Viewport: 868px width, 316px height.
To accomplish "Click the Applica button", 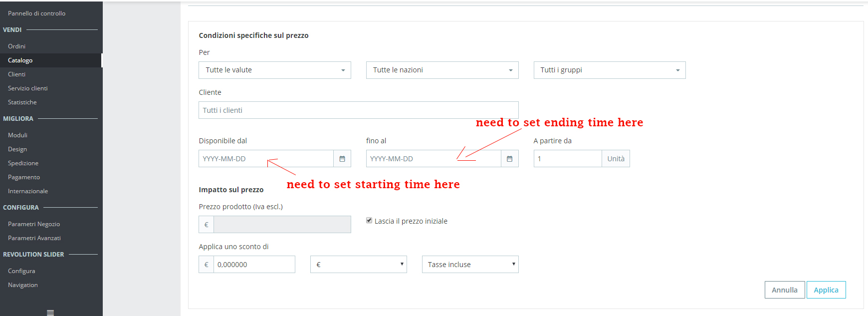I will pyautogui.click(x=826, y=290).
